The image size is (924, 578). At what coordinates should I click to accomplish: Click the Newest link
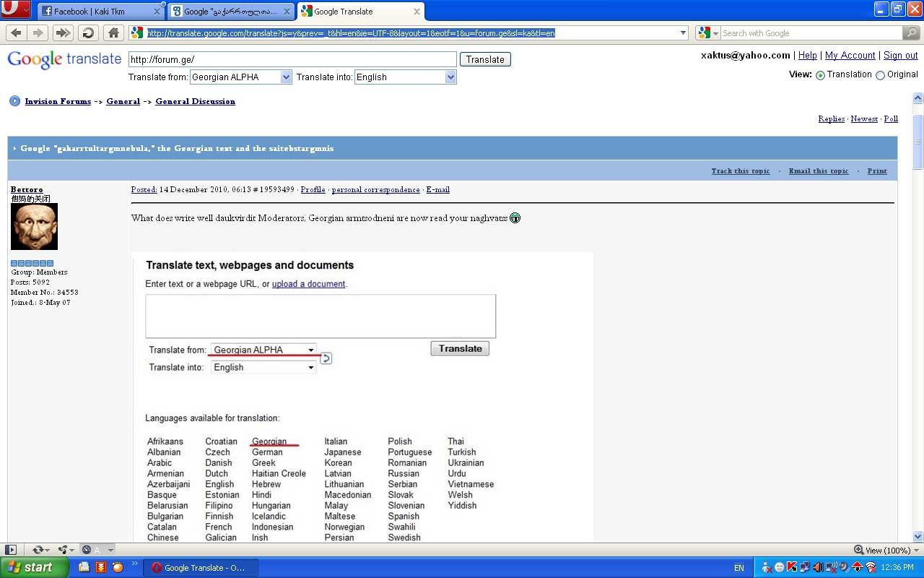(x=864, y=118)
